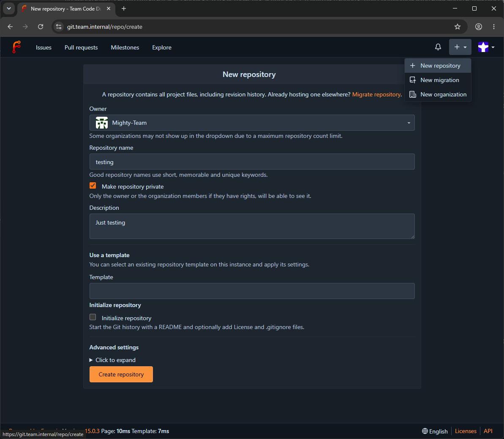Toggle the plus create menu button

click(x=460, y=47)
